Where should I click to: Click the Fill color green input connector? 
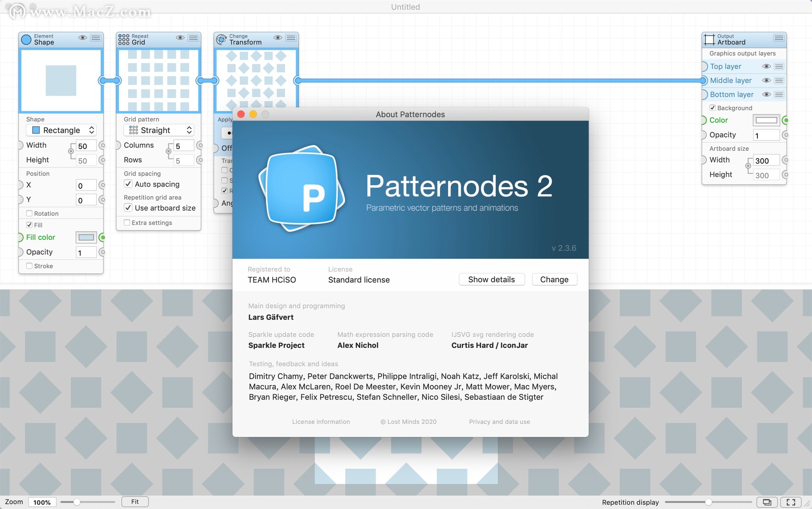click(x=20, y=237)
